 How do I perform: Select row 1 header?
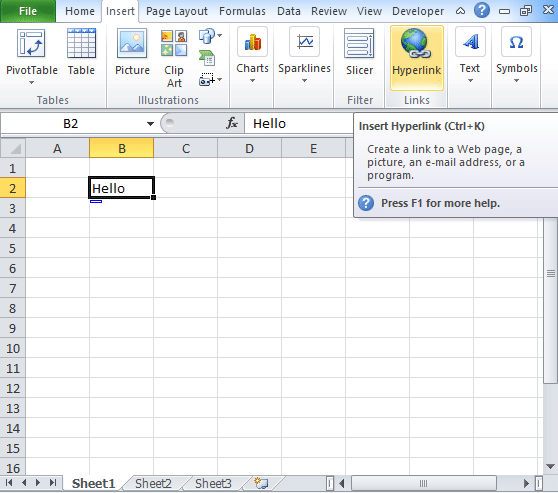coord(12,168)
